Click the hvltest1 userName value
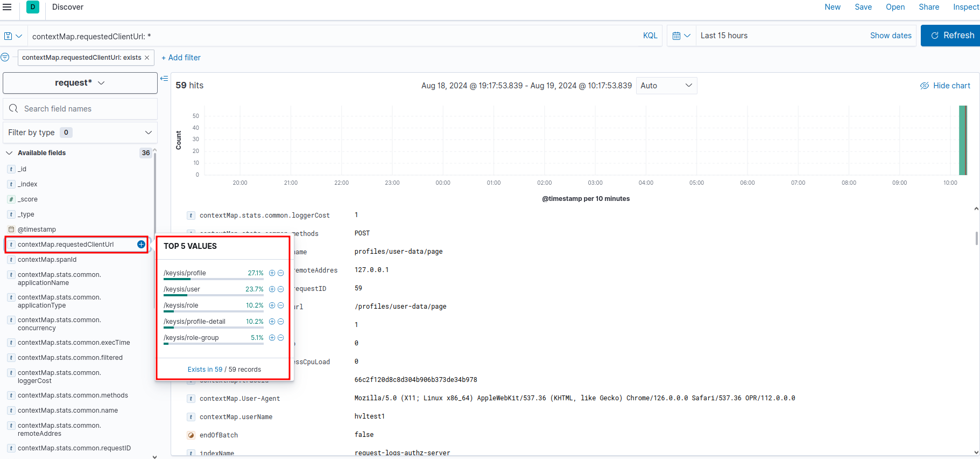Viewport: 980px width, 459px height. [x=369, y=416]
